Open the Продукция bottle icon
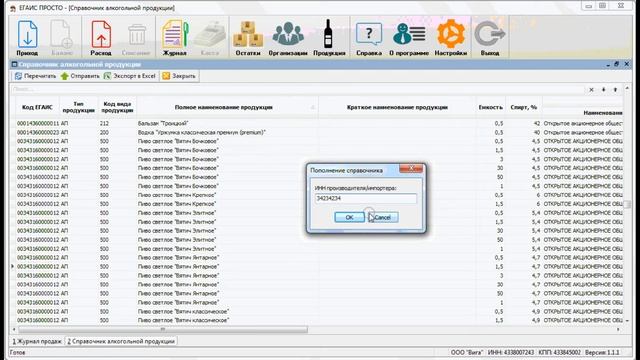 tap(329, 38)
